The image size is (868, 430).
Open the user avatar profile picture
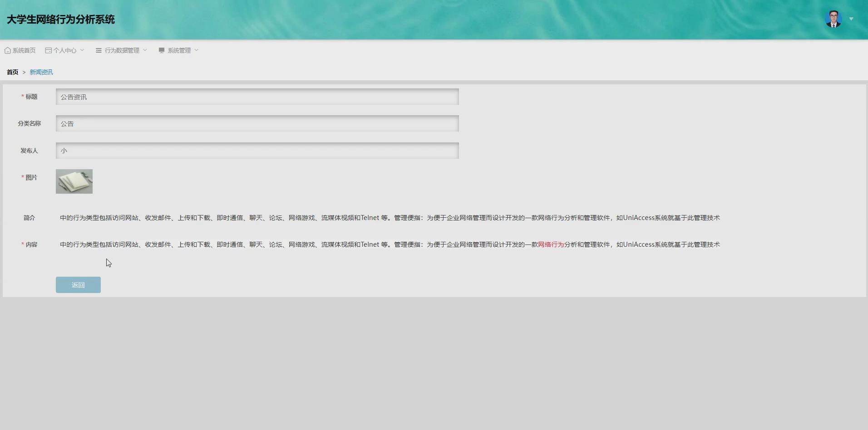(833, 19)
